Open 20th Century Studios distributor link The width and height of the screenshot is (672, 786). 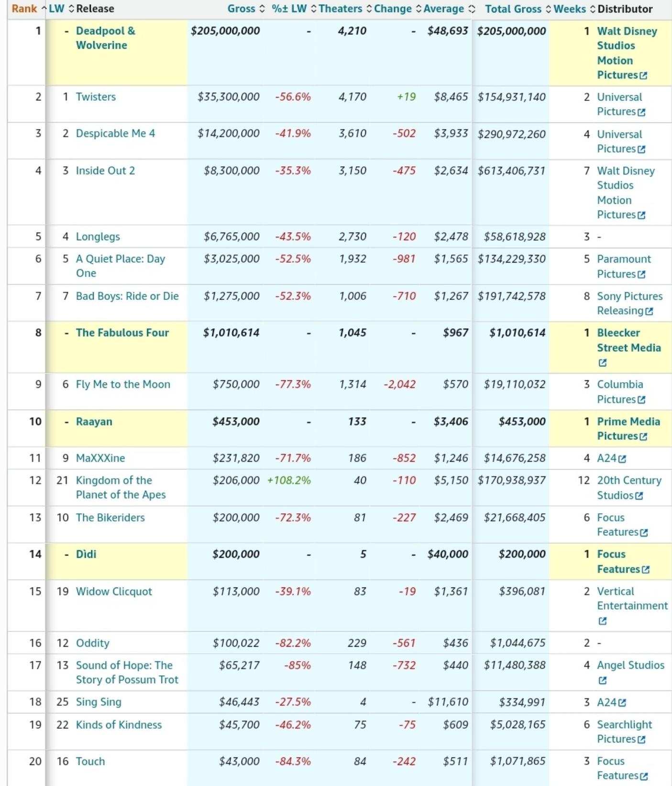point(629,488)
